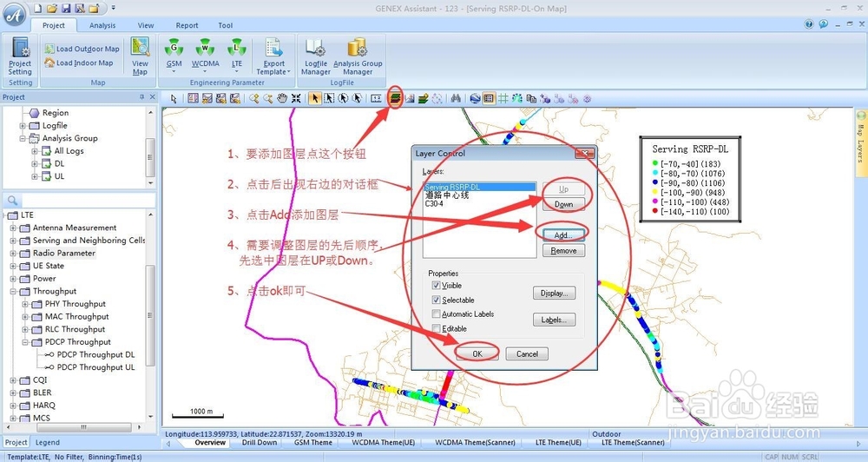Open the LTE Theme(UE) tab
868x462 pixels.
(x=558, y=443)
